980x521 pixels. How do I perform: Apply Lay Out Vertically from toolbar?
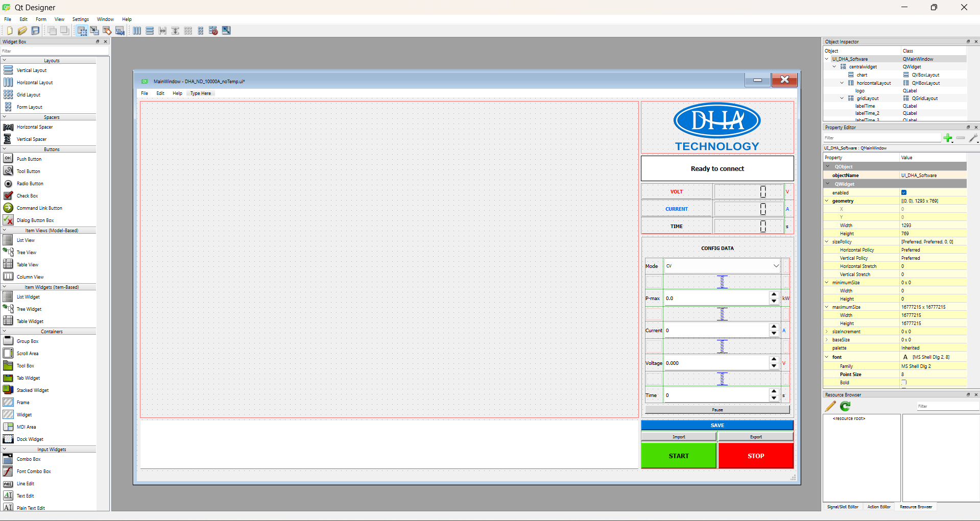[150, 31]
